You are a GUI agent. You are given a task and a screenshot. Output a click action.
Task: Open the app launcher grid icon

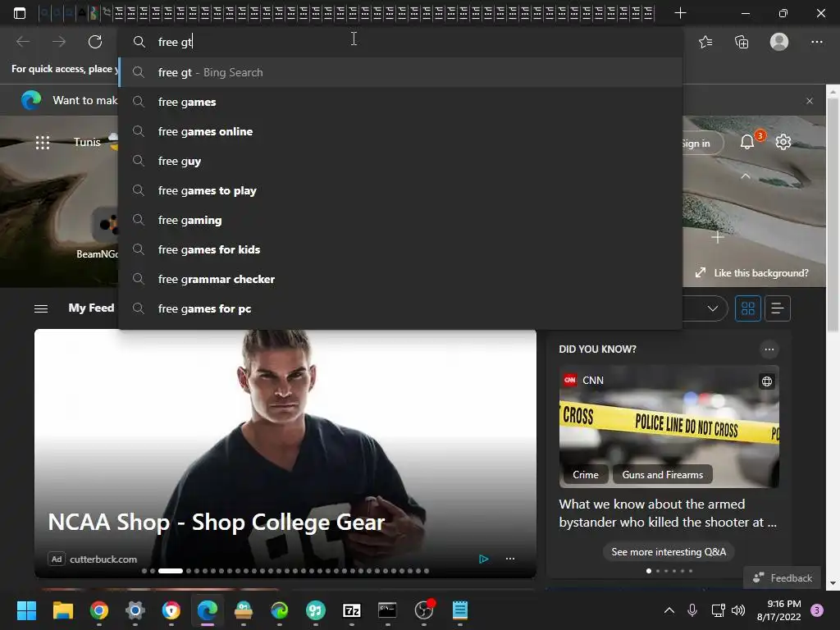(x=43, y=143)
